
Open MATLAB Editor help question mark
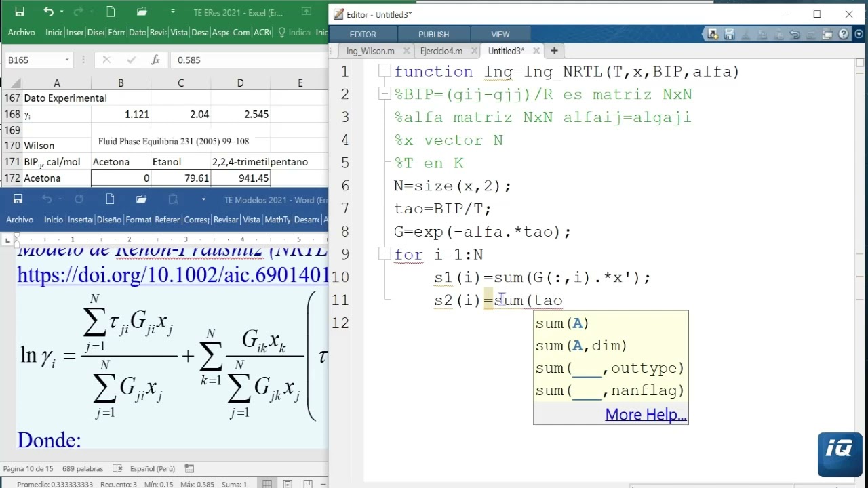[844, 34]
